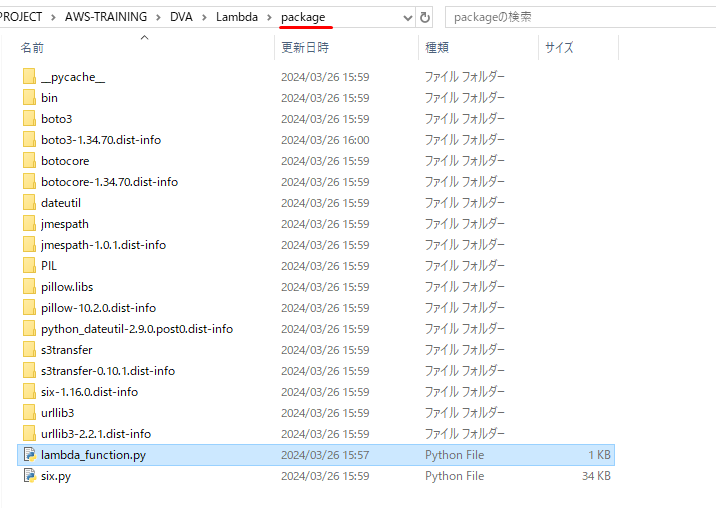
Task: Select the boto3 folder icon
Action: (29, 119)
